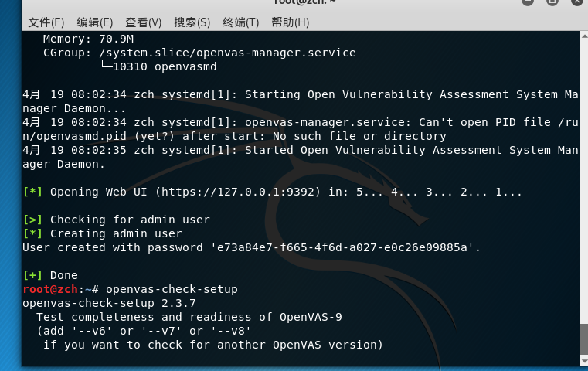
Task: Click the green [+] Done marker
Action: coord(33,275)
